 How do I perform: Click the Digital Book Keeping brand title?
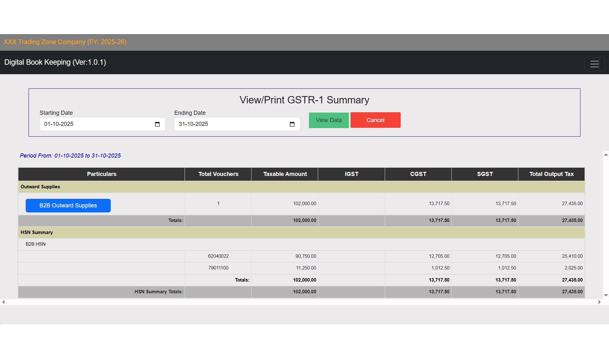click(55, 62)
